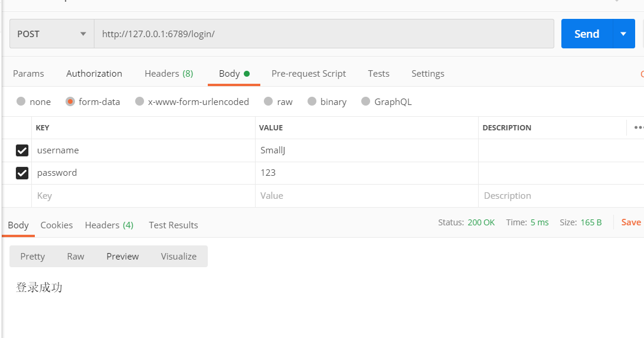Save the response
The width and height of the screenshot is (644, 338).
pyautogui.click(x=631, y=222)
